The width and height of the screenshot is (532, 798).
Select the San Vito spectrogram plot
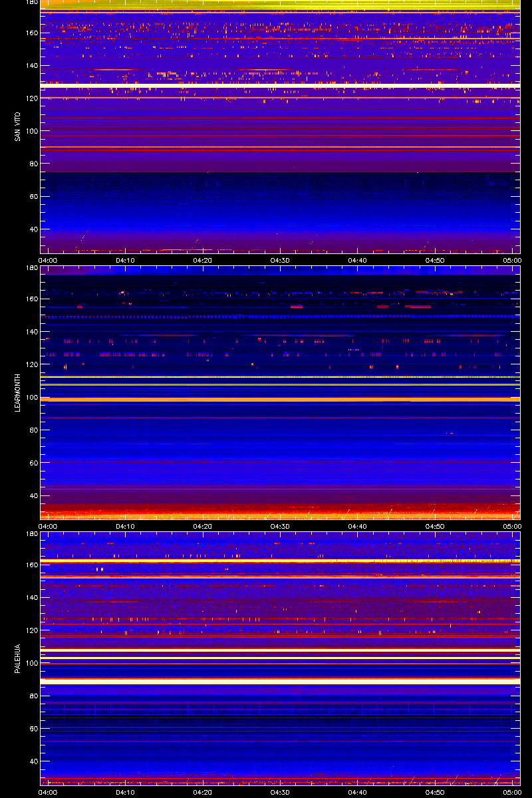pos(280,126)
